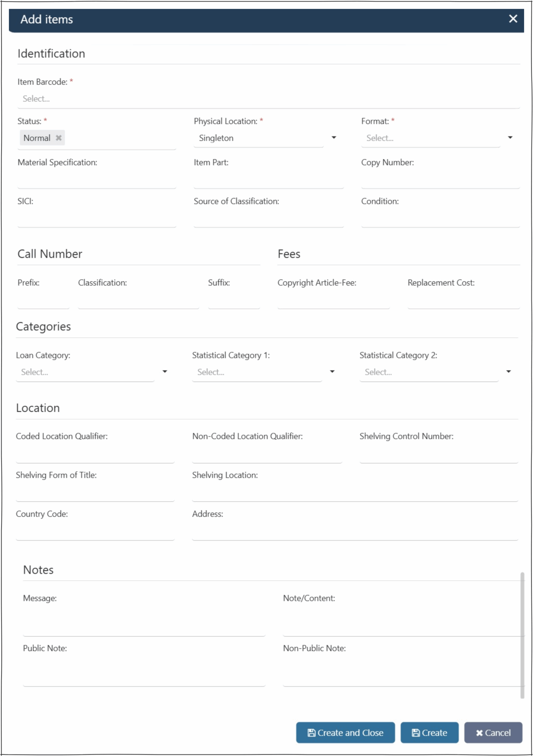Expand the Format dropdown
Screen dimensions: 533x756
[x=510, y=138]
